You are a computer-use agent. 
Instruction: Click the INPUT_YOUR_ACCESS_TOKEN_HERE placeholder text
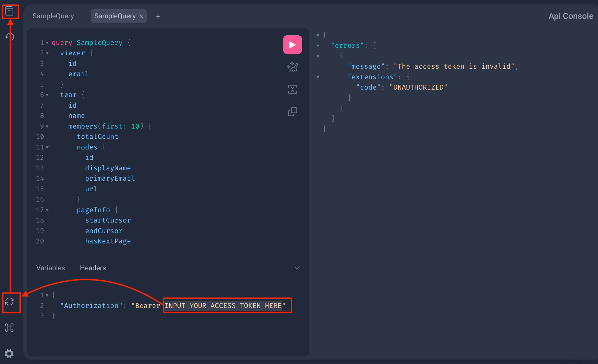[x=223, y=306]
